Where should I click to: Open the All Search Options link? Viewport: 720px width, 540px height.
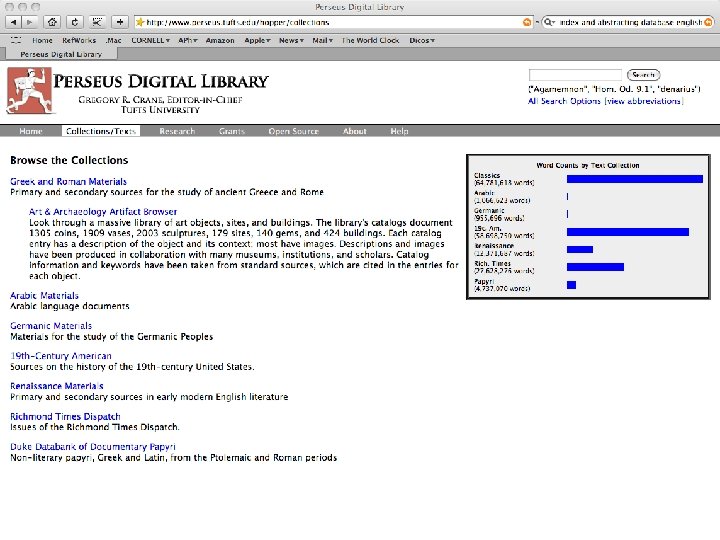click(x=564, y=101)
